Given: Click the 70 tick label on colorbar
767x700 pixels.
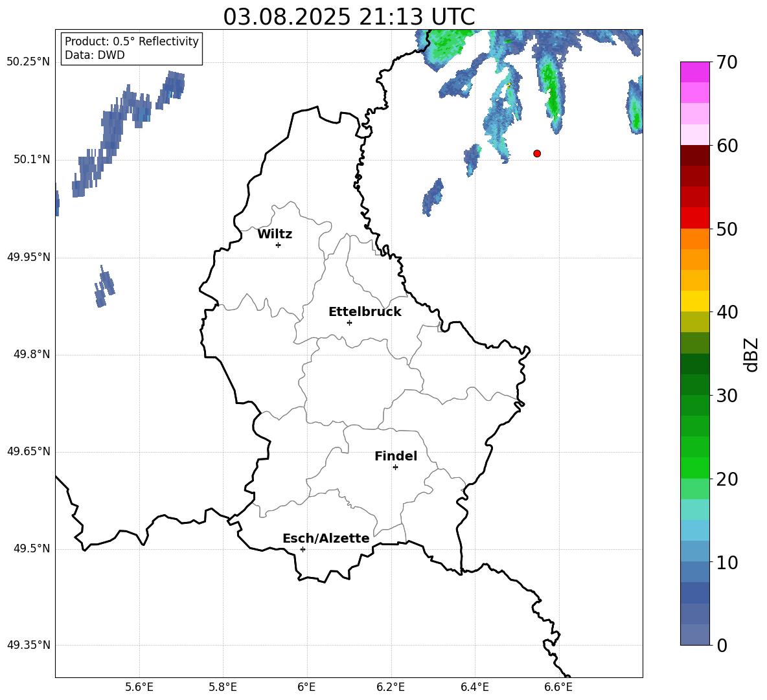Looking at the screenshot, I should tap(727, 63).
